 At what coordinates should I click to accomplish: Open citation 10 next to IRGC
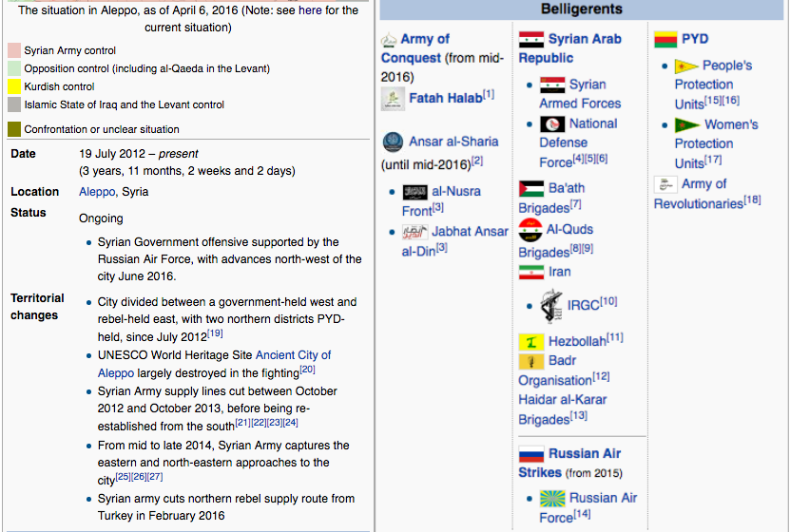[608, 301]
